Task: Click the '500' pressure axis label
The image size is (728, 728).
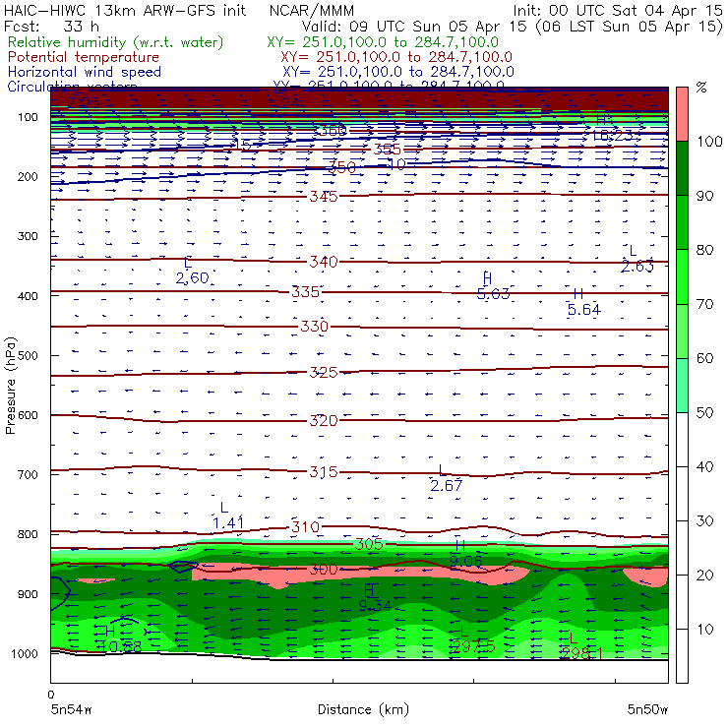Action: tap(28, 355)
